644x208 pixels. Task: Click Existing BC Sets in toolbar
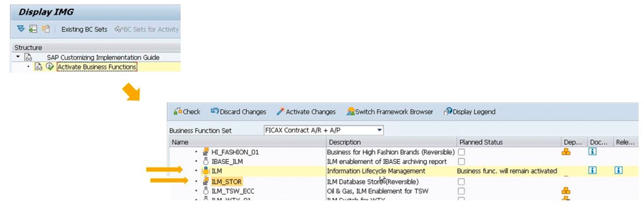pos(84,29)
